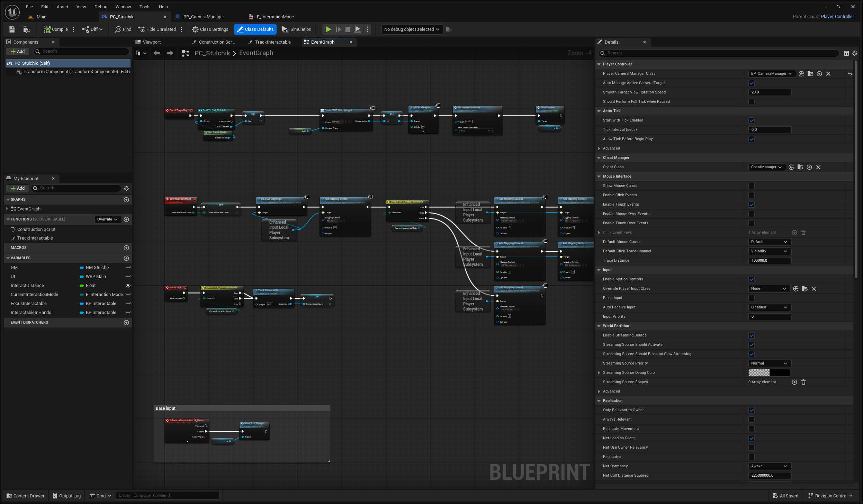Open My Blueprint settings gear
This screenshot has width=863, height=504.
pos(126,188)
